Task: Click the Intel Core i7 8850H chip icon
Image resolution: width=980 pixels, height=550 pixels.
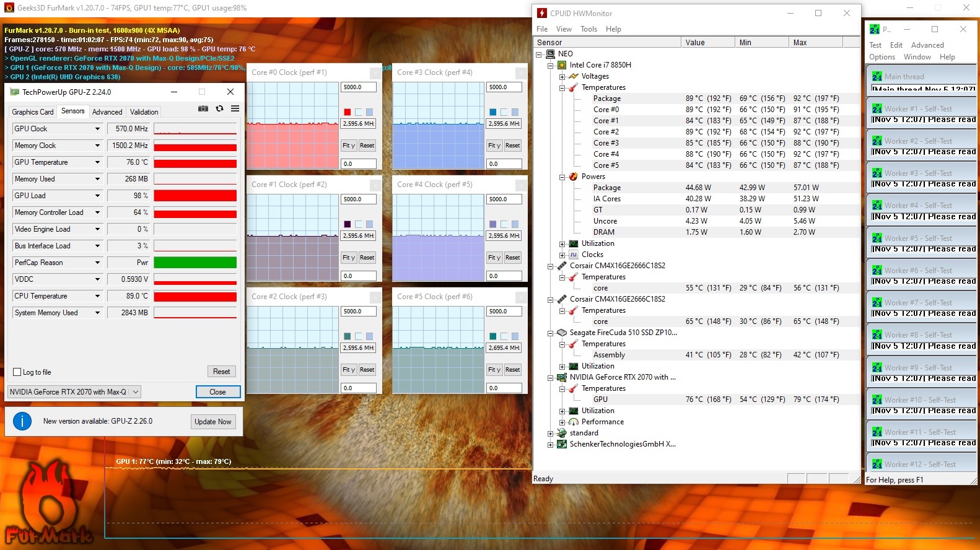Action: click(562, 65)
